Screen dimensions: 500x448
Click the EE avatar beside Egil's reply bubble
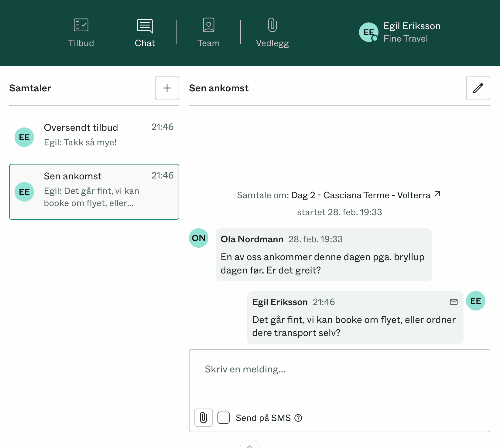pyautogui.click(x=475, y=301)
